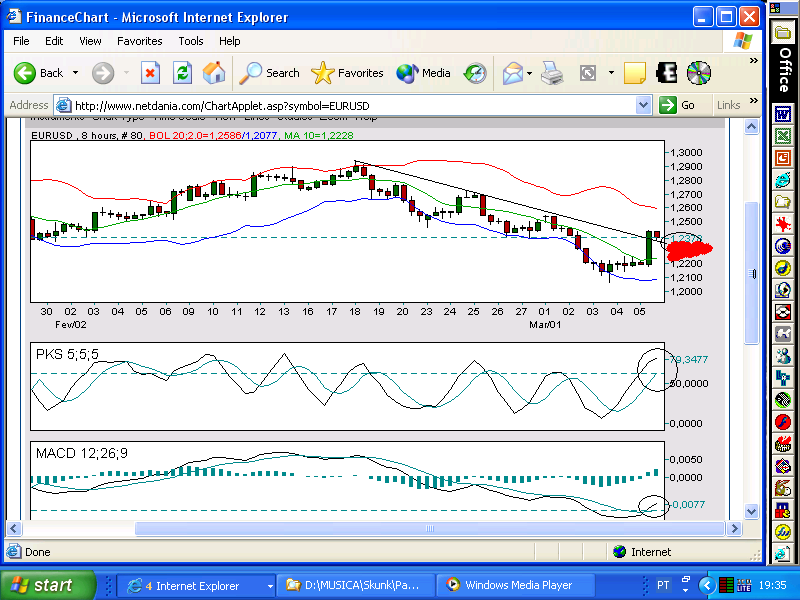Click the vertical scrollbar down arrow
The width and height of the screenshot is (800, 600).
(752, 511)
